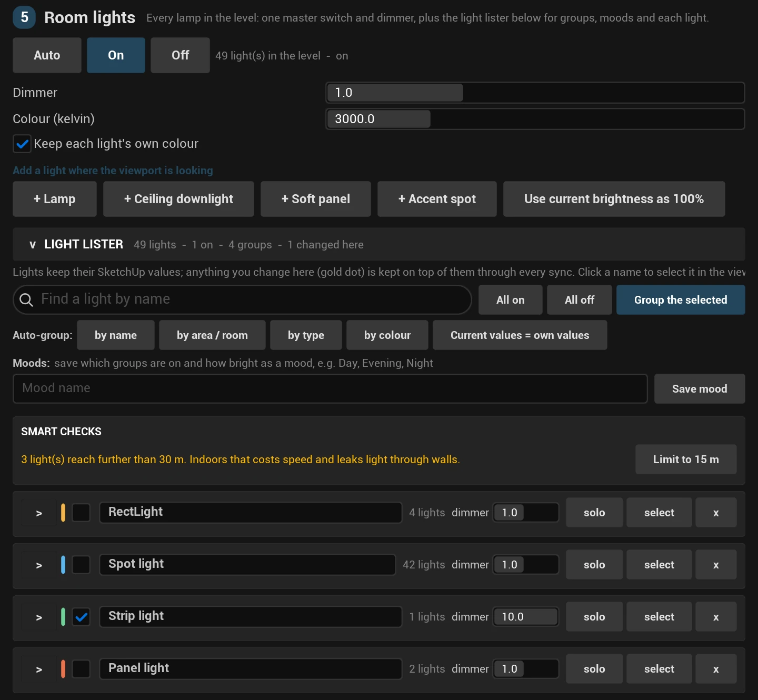
Task: Set room lights master switch to Off
Action: pos(180,55)
